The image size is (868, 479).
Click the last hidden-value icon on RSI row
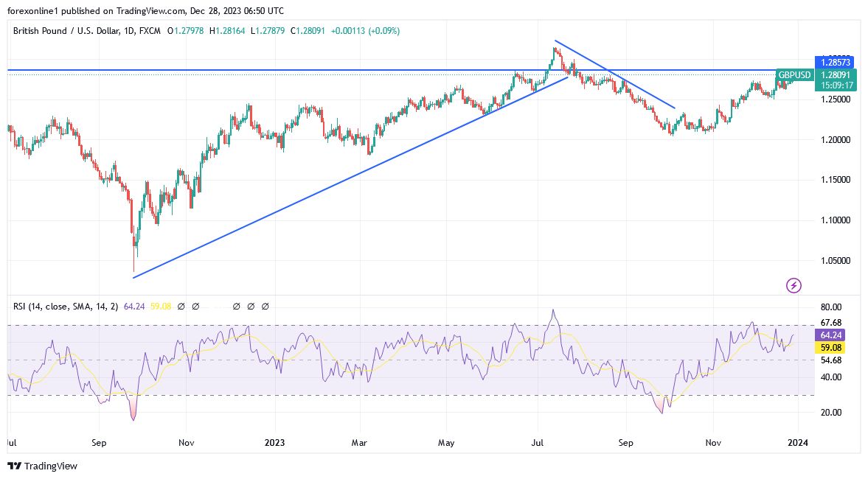[x=264, y=307]
